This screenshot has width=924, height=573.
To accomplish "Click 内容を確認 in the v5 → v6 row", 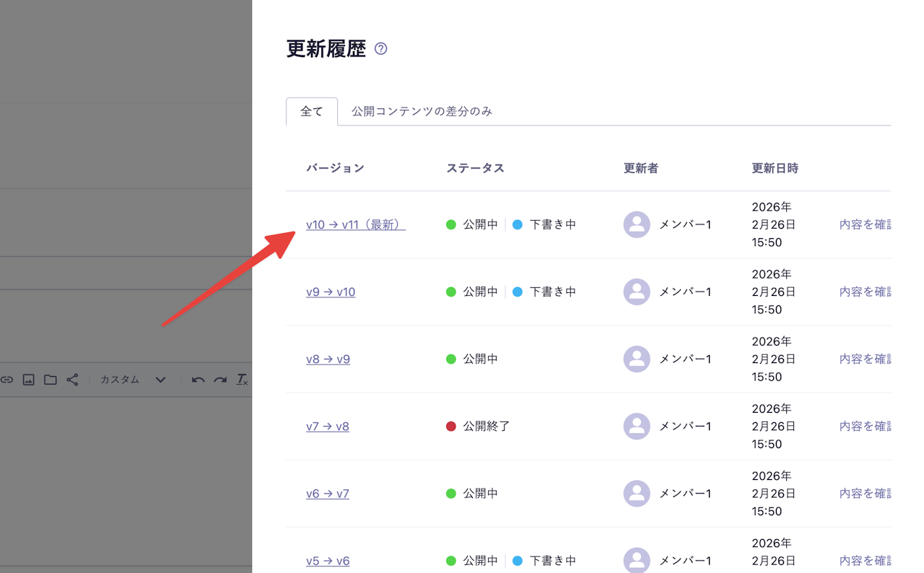I will point(865,561).
